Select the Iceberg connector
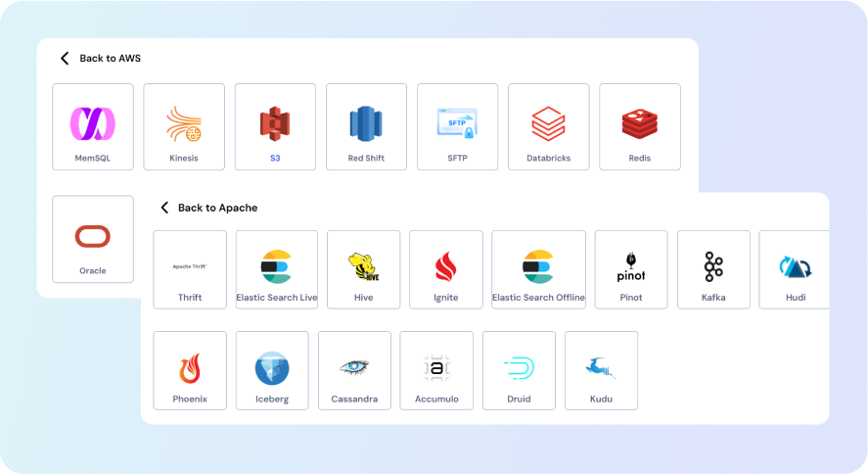Image resolution: width=868 pixels, height=474 pixels. pyautogui.click(x=272, y=370)
